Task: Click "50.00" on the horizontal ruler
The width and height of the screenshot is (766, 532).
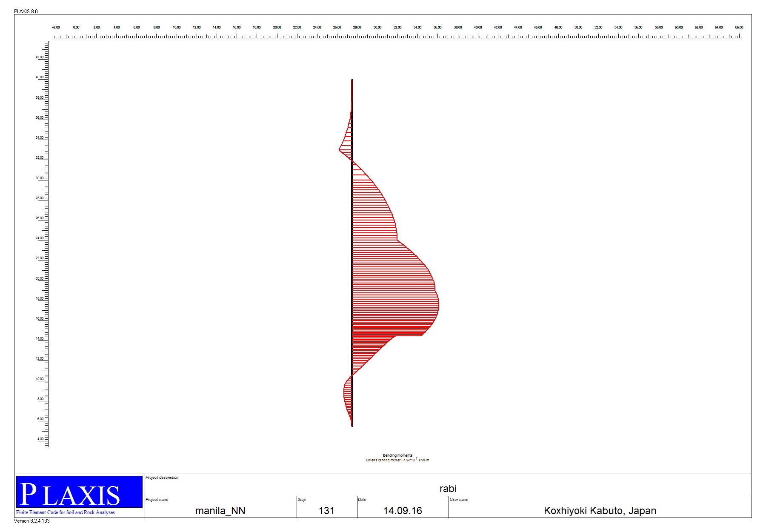Action: (x=578, y=27)
